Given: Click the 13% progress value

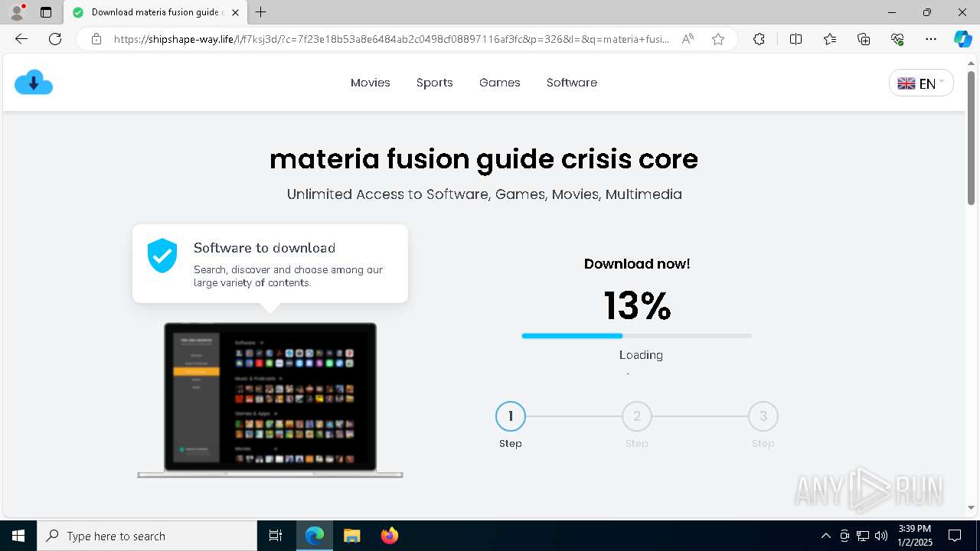Looking at the screenshot, I should [x=637, y=306].
